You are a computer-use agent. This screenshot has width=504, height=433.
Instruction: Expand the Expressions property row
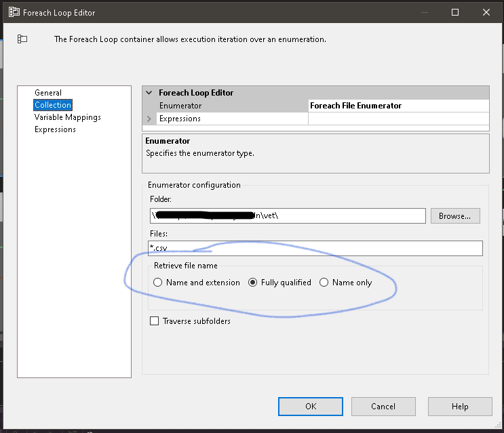pos(149,119)
